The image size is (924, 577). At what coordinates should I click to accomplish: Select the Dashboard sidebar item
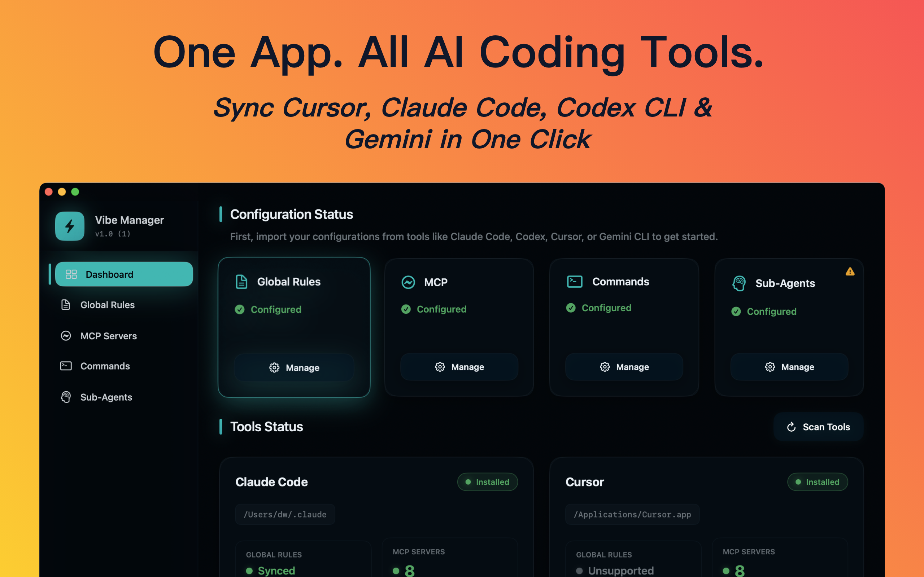[x=124, y=274]
